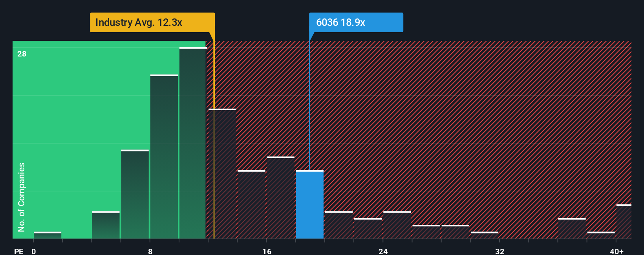Click the y-axis value 28
644x255 pixels.
coord(22,54)
